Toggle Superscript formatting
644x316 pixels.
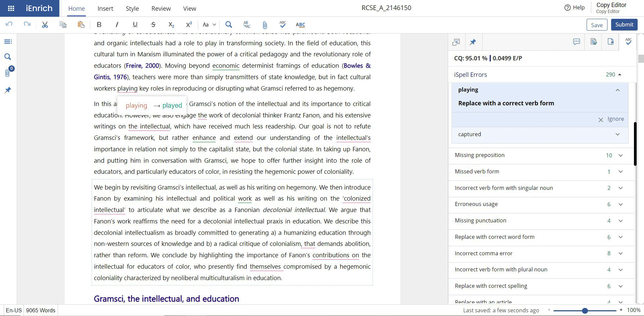point(189,24)
